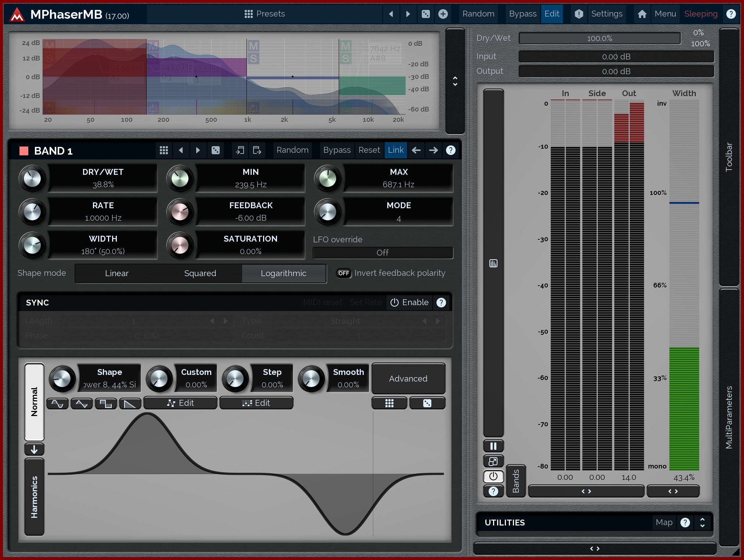Click the sine wave shape icon
This screenshot has width=744, height=560.
click(x=57, y=404)
